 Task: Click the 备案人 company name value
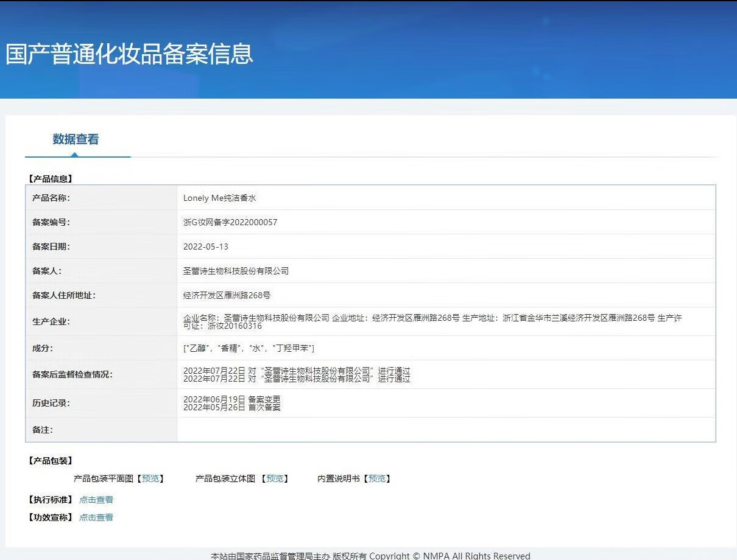tap(236, 271)
